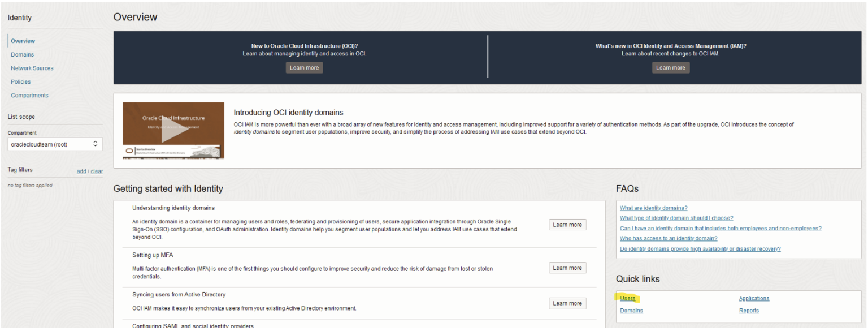Click Learn more for Understanding identity domains

(x=567, y=224)
